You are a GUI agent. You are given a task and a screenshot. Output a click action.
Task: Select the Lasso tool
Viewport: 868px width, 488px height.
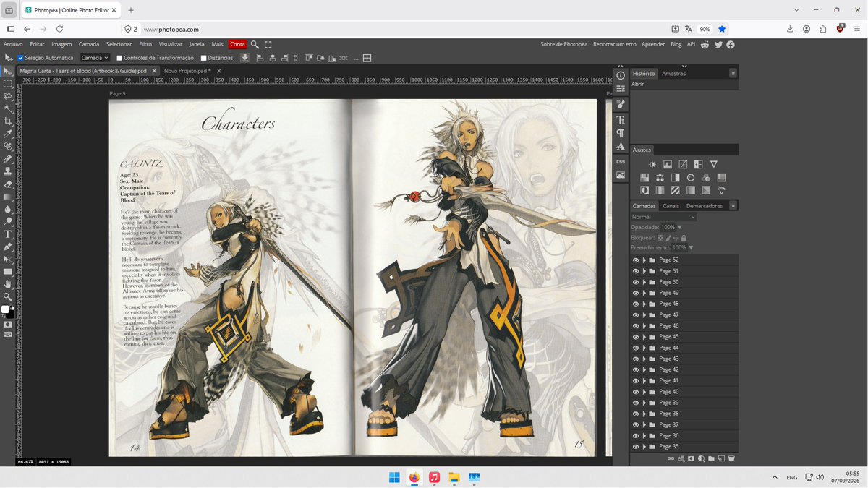coord(8,95)
